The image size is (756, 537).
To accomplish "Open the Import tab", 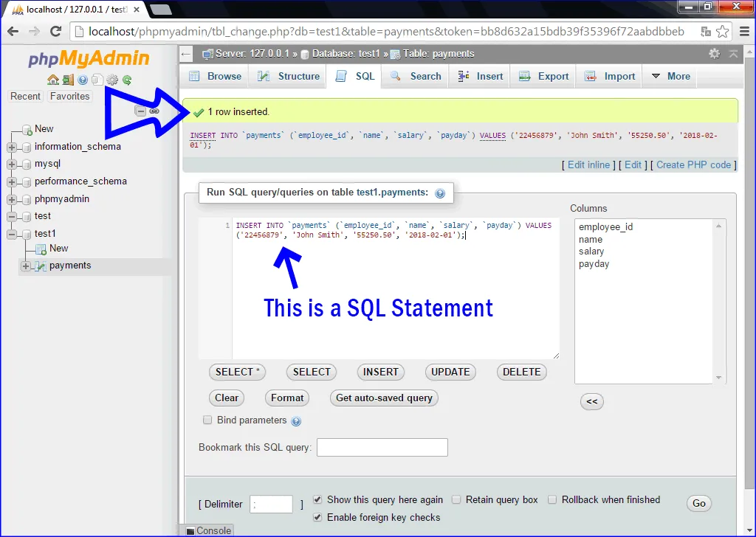I will pyautogui.click(x=610, y=76).
